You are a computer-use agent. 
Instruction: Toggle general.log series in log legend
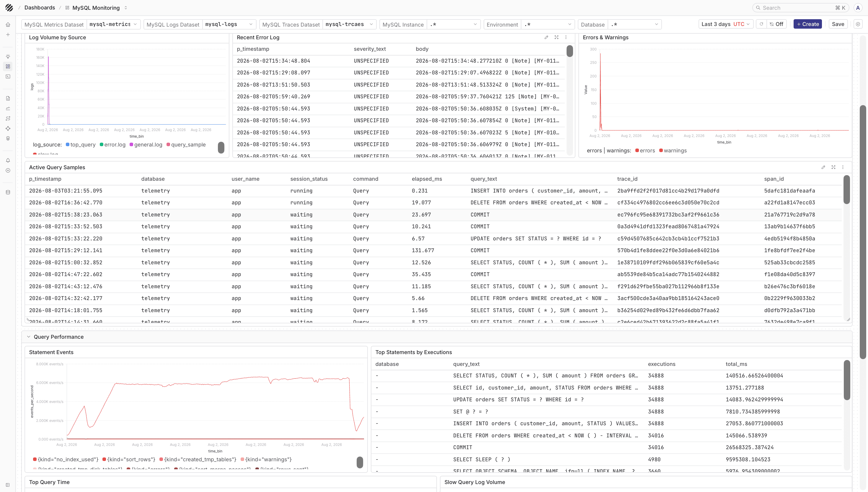pos(146,145)
